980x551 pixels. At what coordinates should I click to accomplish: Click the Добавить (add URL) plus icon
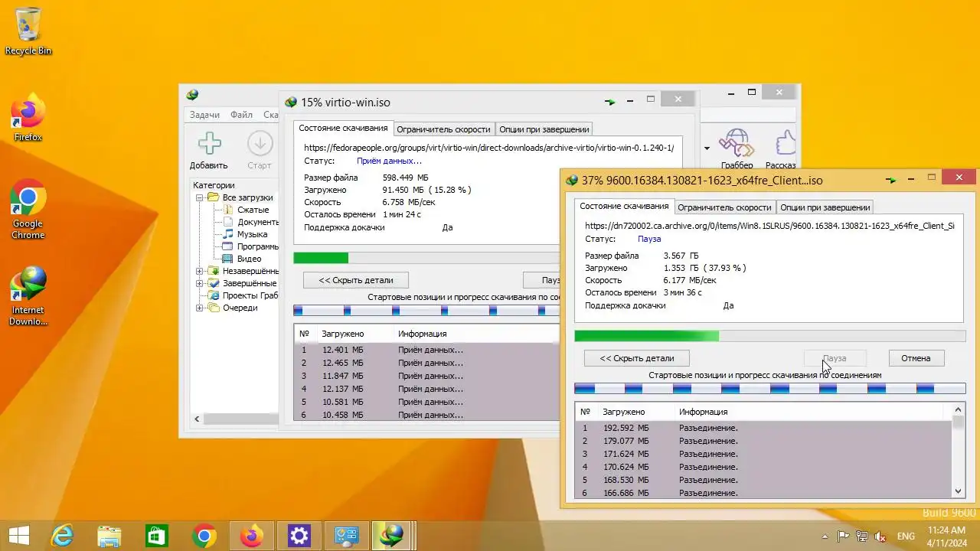coord(209,143)
